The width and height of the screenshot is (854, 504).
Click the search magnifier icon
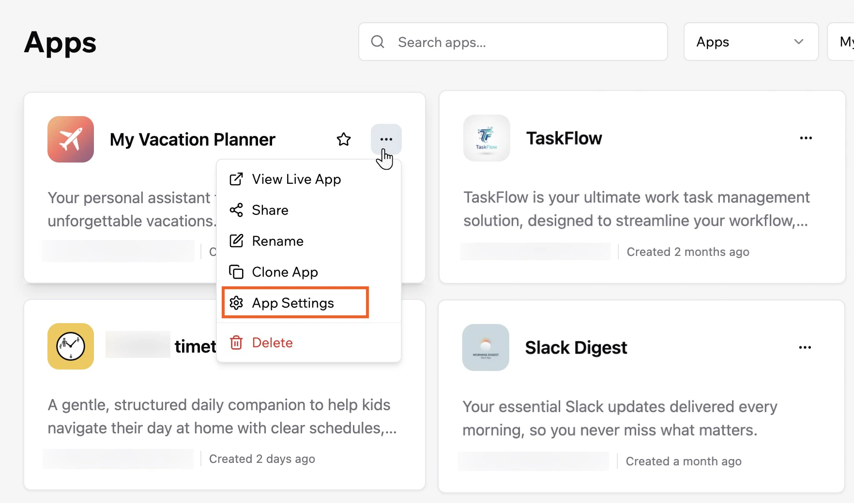click(x=377, y=42)
